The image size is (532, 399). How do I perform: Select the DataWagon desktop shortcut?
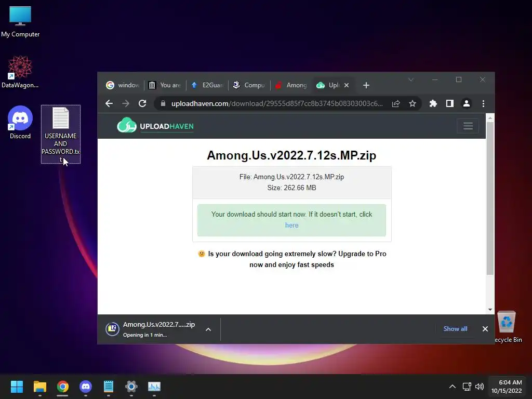coord(20,72)
